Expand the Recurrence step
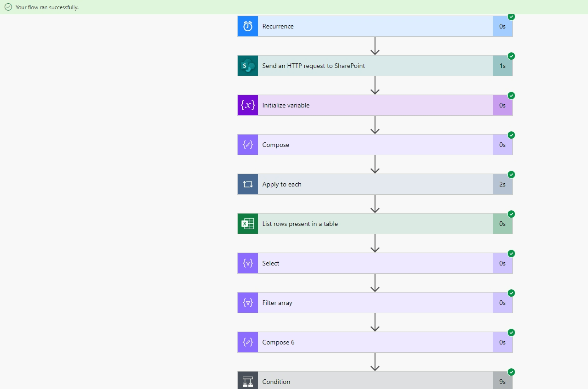 coord(375,26)
